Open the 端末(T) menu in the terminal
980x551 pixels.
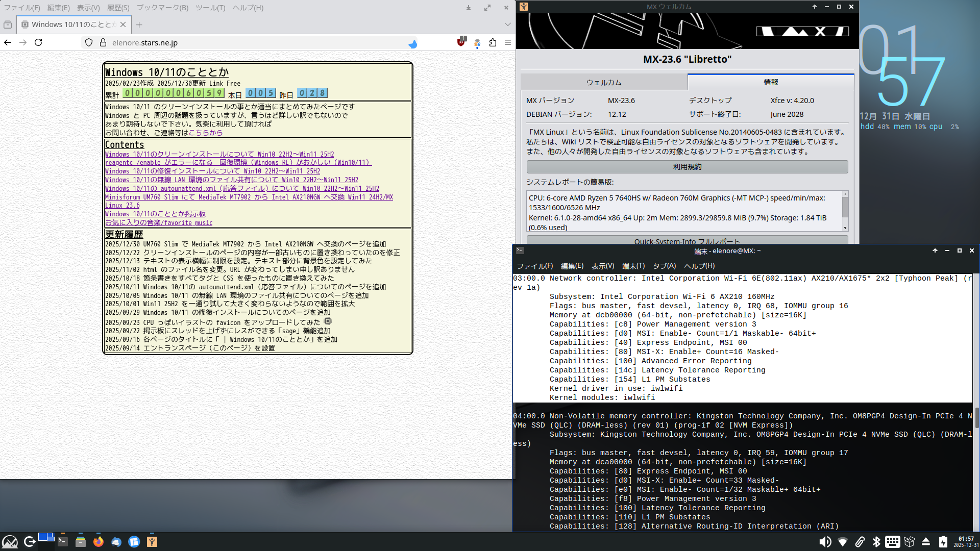633,266
